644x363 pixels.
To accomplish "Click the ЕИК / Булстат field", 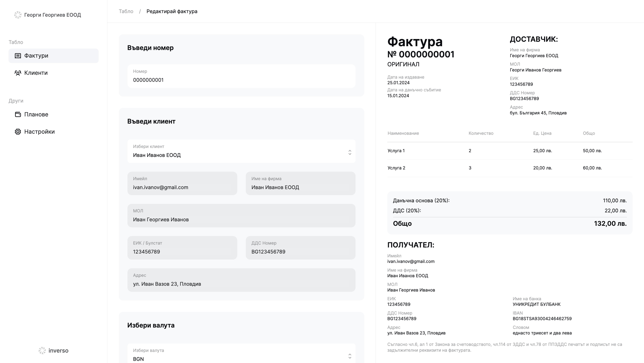I will click(x=182, y=248).
